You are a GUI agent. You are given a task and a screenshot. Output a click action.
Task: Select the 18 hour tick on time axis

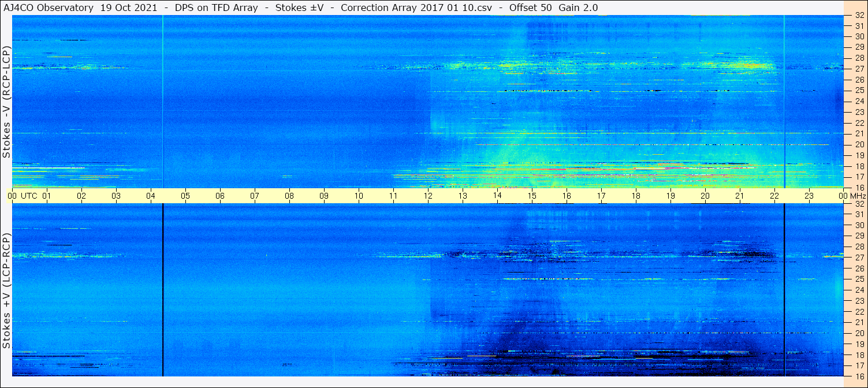coord(636,196)
